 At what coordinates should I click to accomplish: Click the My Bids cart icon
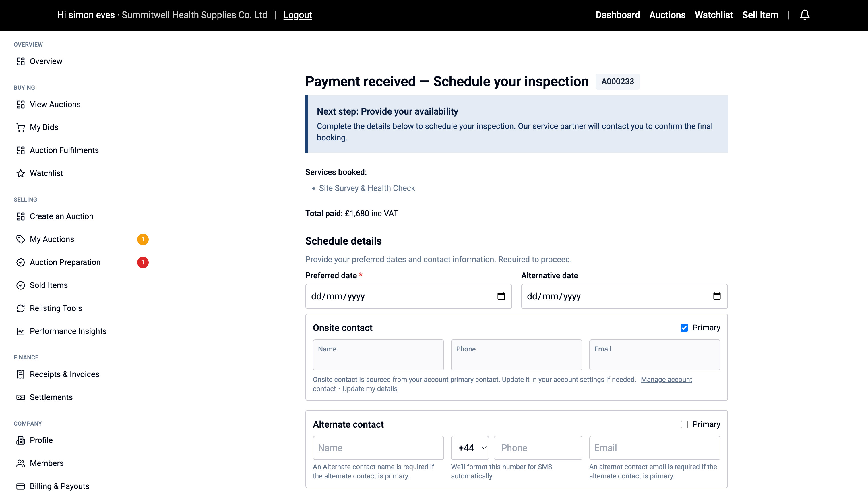coord(21,127)
